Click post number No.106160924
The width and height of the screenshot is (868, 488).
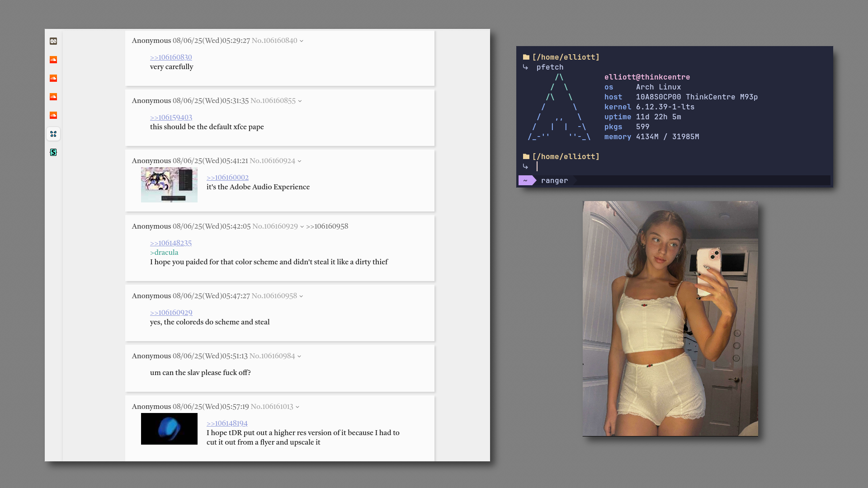point(273,160)
